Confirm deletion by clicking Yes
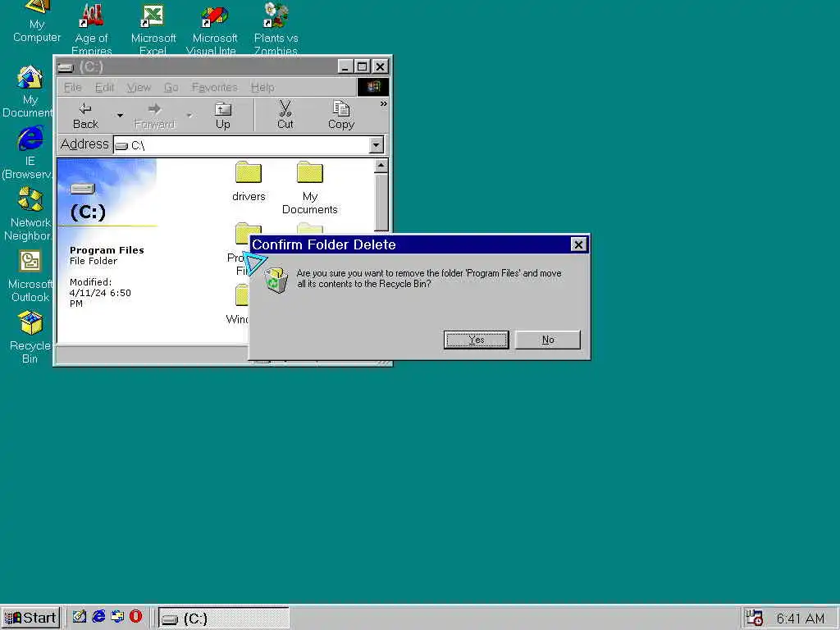Image resolution: width=840 pixels, height=630 pixels. (x=477, y=340)
